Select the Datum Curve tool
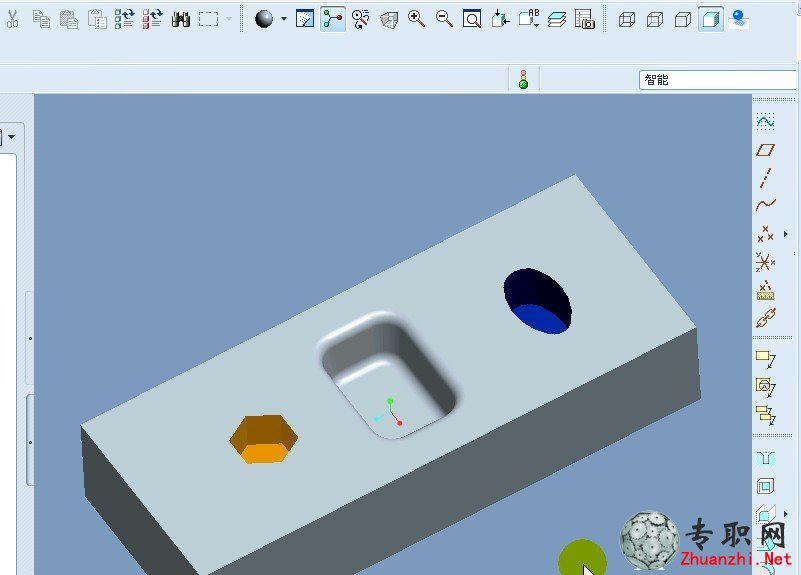The image size is (801, 575). [765, 205]
